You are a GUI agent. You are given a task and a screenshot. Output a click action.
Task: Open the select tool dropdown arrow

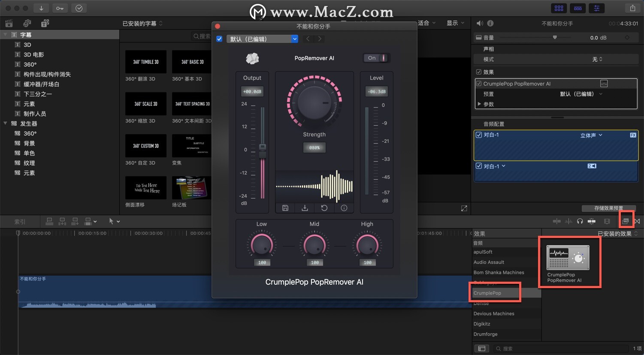point(118,222)
